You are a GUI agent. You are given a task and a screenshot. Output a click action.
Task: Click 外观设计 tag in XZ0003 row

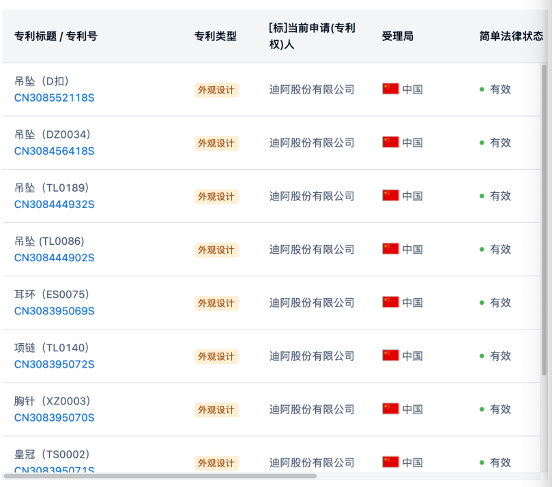point(216,410)
